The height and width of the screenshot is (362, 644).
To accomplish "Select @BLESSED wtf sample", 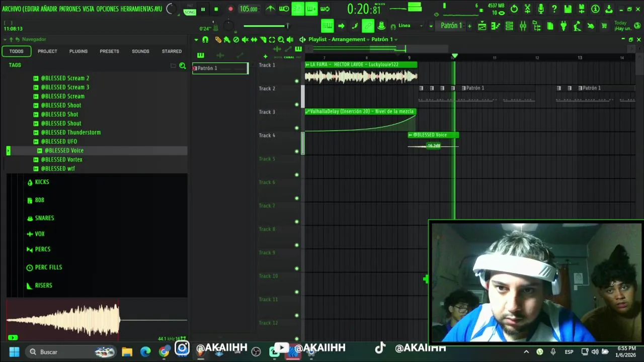I will click(57, 168).
